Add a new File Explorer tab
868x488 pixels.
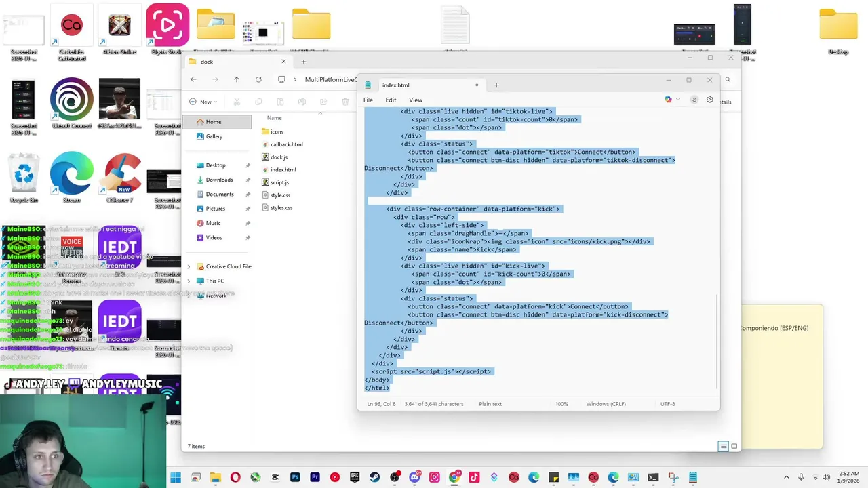pos(302,62)
